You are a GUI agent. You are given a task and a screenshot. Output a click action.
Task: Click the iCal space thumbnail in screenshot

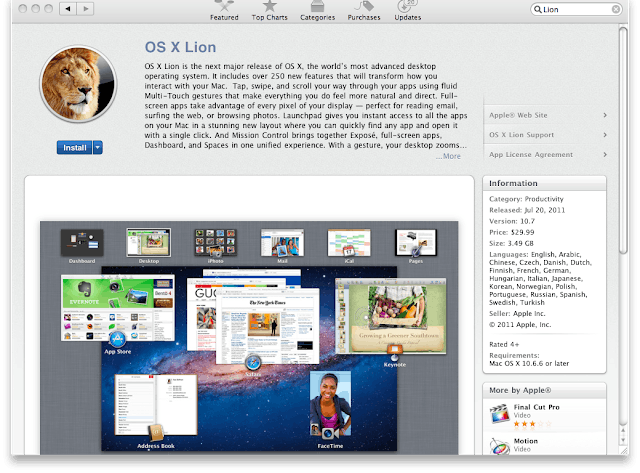point(349,243)
